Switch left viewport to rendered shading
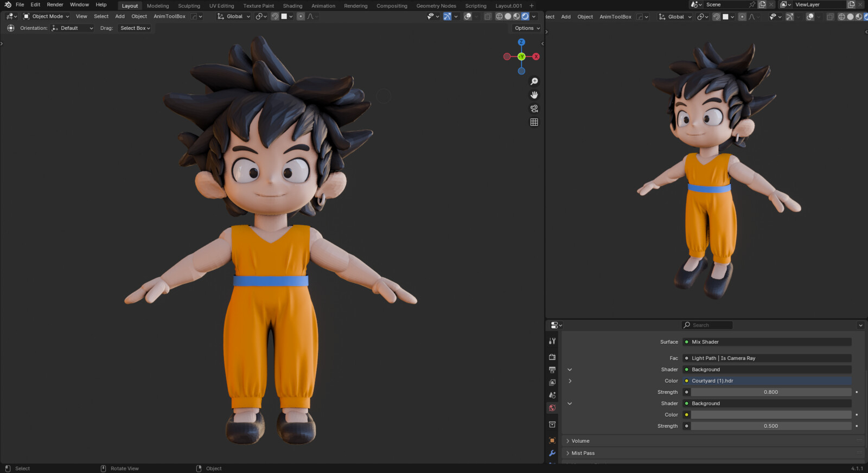This screenshot has height=473, width=868. pos(525,16)
